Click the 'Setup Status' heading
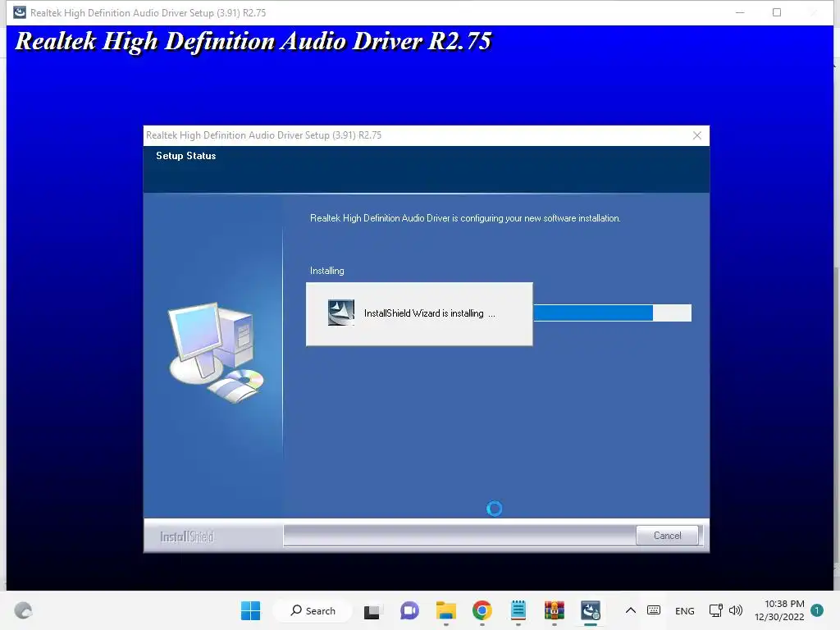 pos(186,156)
